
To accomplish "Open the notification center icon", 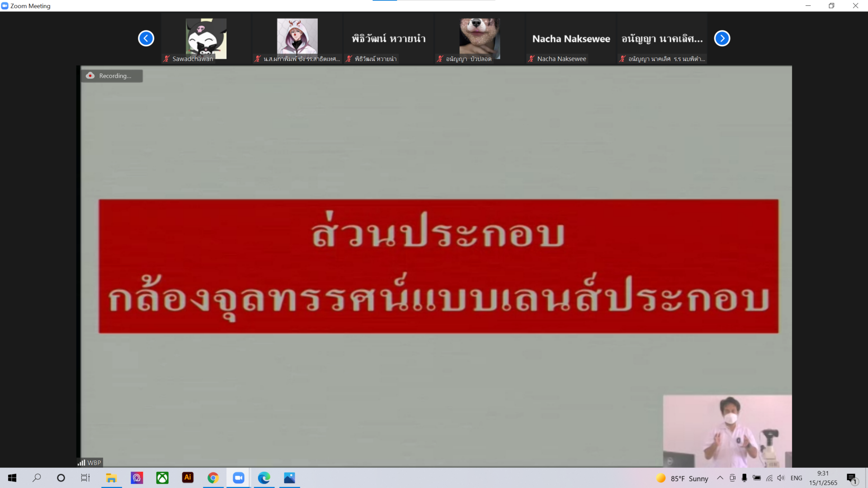I will coord(852,478).
